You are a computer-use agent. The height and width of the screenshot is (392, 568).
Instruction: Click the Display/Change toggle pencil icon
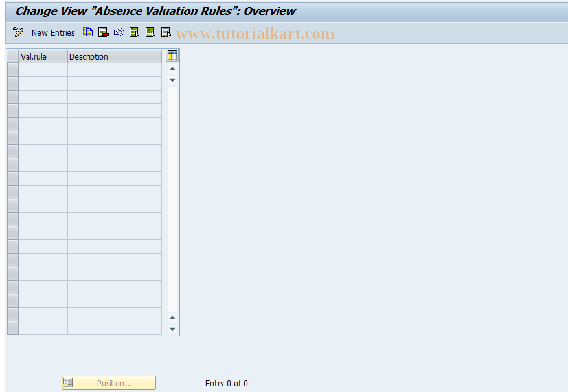(x=17, y=32)
